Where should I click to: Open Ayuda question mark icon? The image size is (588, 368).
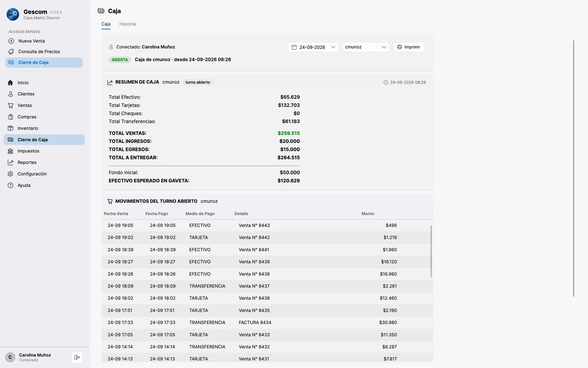10,185
